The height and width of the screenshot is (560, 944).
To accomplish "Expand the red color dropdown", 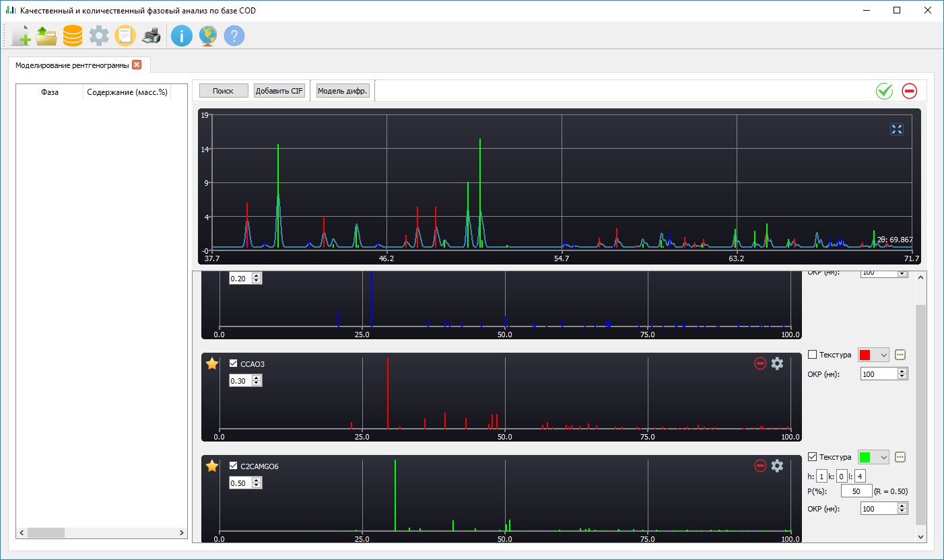I will coord(881,355).
